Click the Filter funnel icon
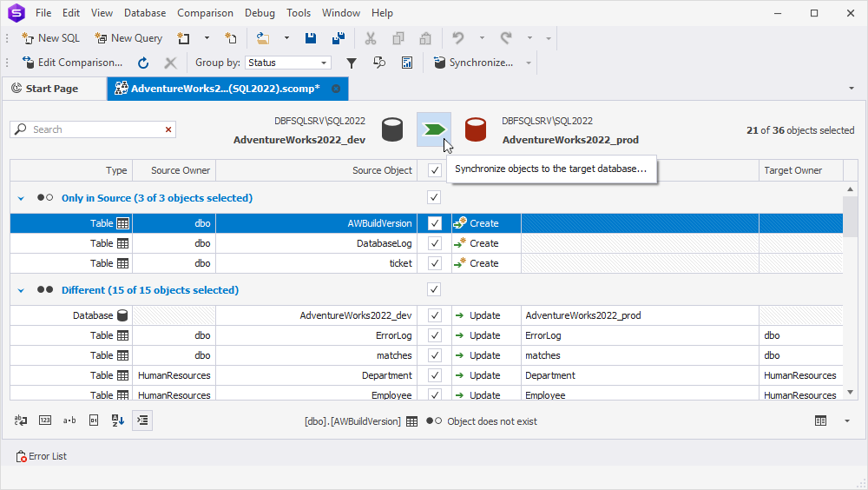The height and width of the screenshot is (490, 868). tap(352, 63)
